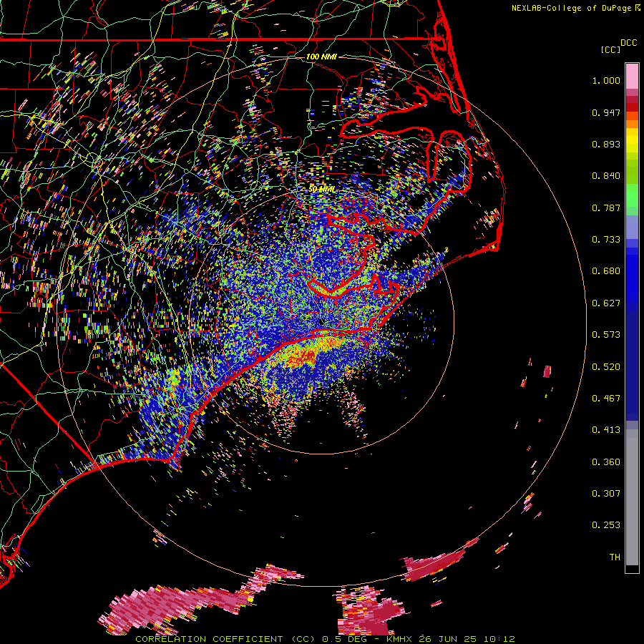
Task: Click the 100 NMI range ring label
Action: pos(321,57)
